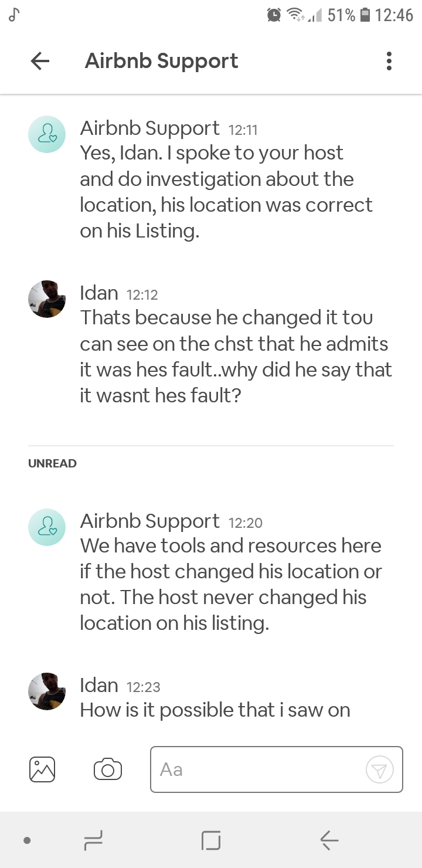Open the three-dot overflow menu

pos(389,61)
